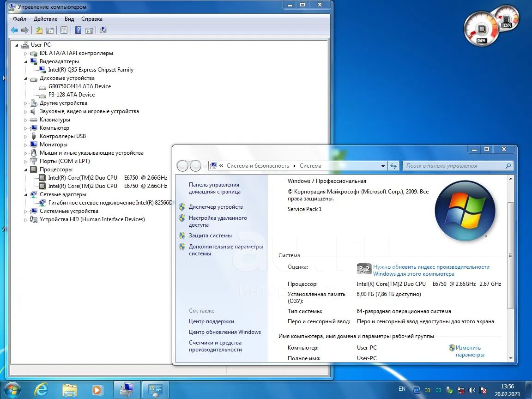Click the blue Help question mark toolbar icon
This screenshot has width=532, height=399.
(79, 30)
